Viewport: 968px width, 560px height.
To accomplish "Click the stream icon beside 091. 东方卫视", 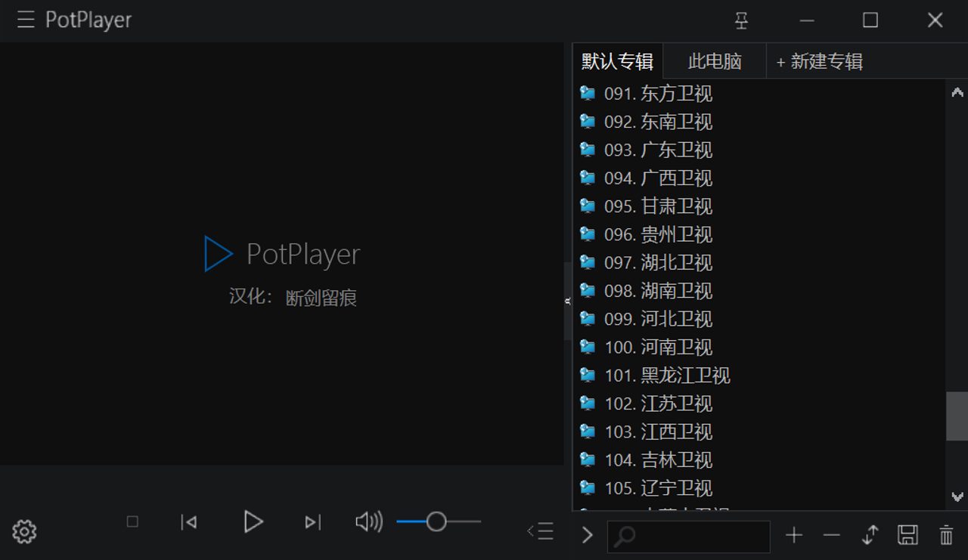I will [x=588, y=93].
